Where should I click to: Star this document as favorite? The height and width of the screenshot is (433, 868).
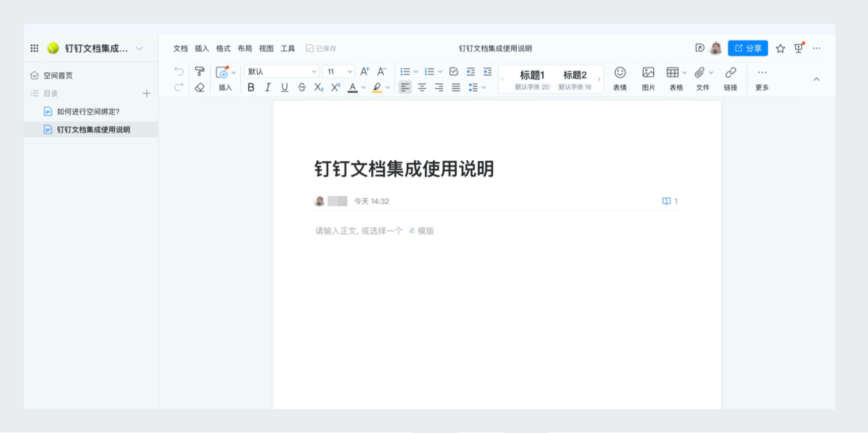pos(780,49)
